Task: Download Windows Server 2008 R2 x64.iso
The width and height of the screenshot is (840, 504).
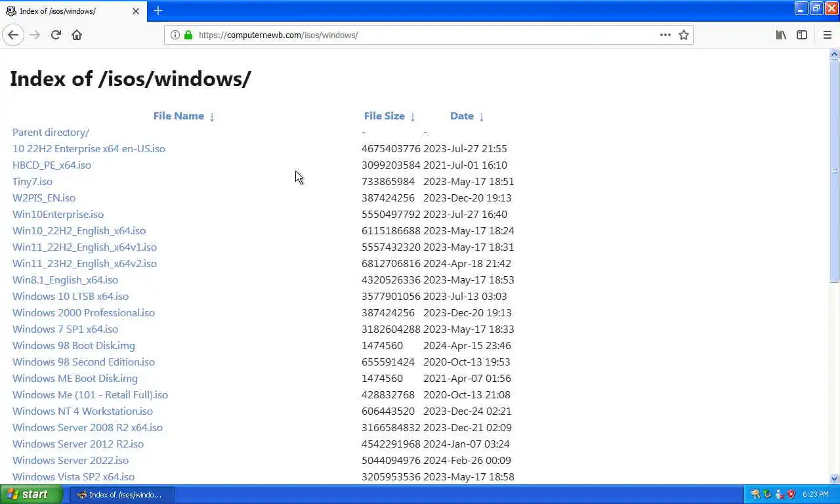Action: (87, 427)
